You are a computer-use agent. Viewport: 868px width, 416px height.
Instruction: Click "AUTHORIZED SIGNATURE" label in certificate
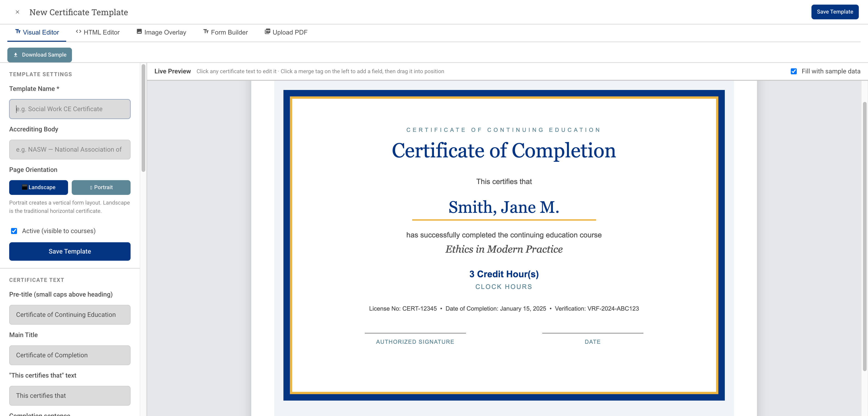415,342
